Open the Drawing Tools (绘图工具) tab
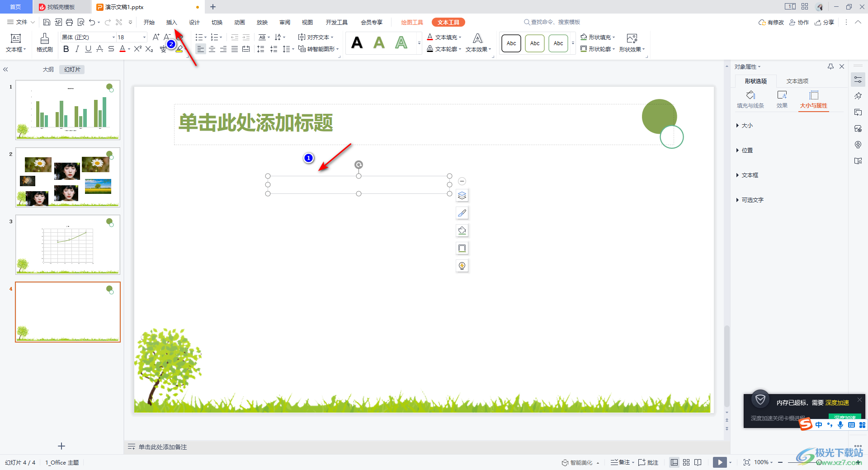 (412, 22)
